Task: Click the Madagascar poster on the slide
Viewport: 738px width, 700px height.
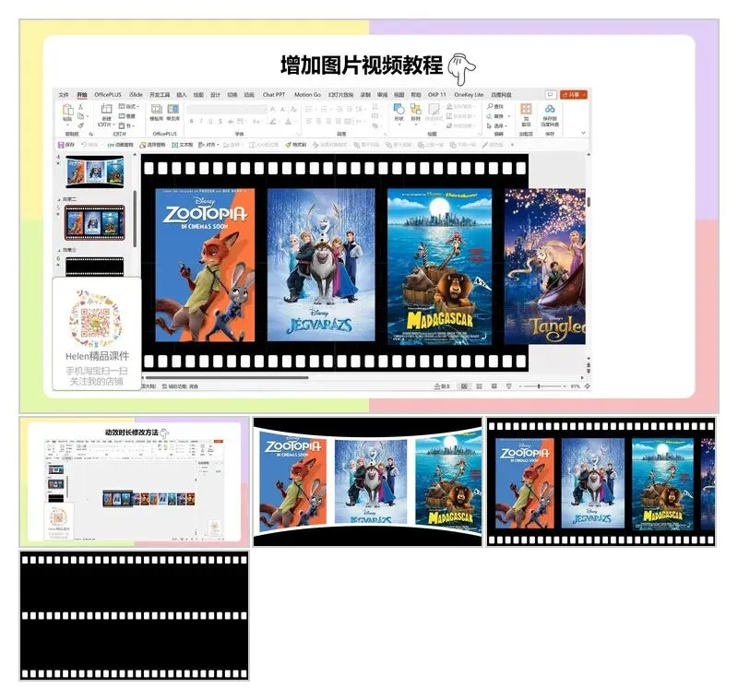Action: coord(440,266)
